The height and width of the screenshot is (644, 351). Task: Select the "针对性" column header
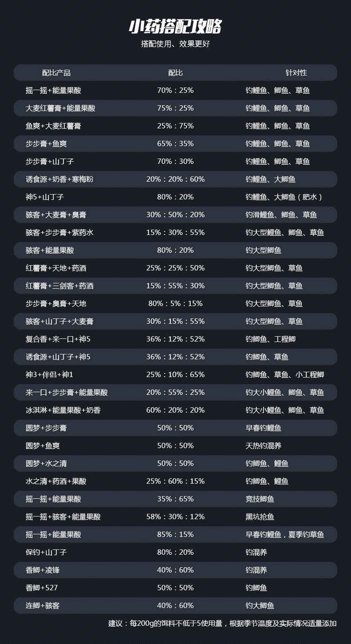[296, 72]
